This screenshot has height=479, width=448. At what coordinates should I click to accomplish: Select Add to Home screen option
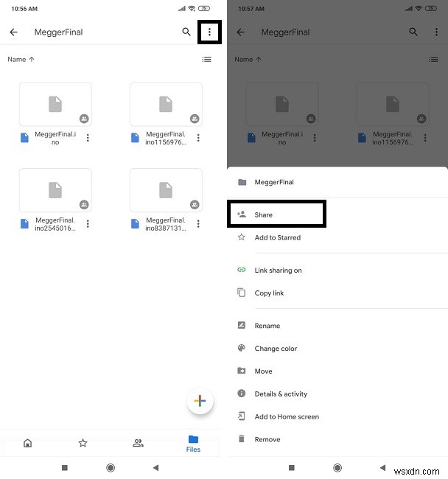(337, 416)
